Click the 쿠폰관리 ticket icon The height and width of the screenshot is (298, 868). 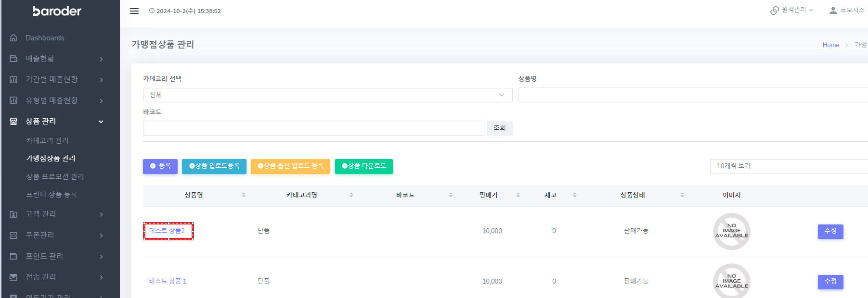pos(13,235)
